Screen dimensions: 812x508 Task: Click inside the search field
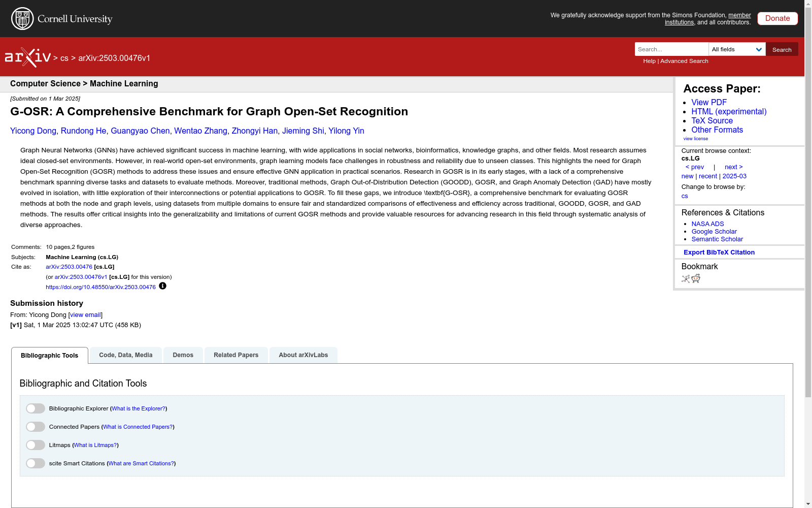click(x=671, y=49)
